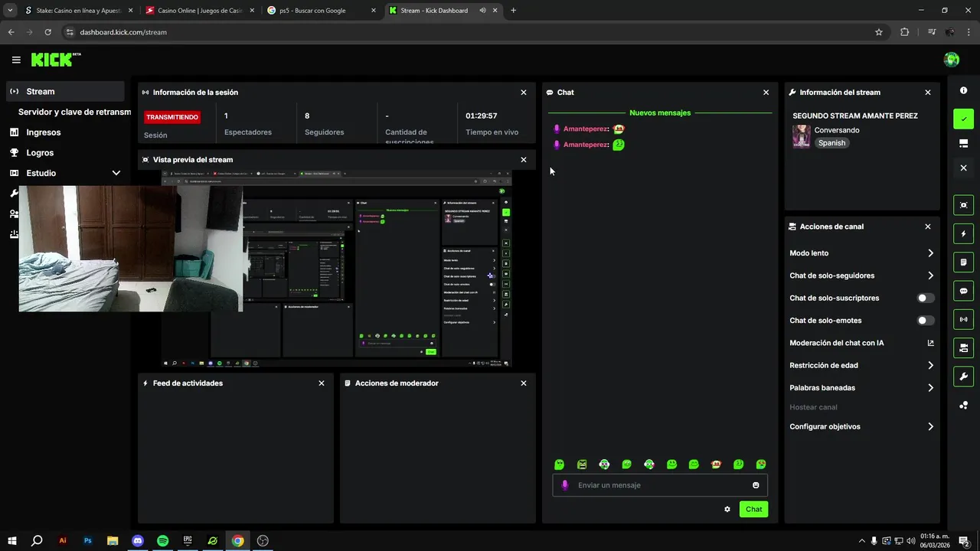Image resolution: width=980 pixels, height=551 pixels.
Task: Open a new browser tab
Action: click(513, 11)
